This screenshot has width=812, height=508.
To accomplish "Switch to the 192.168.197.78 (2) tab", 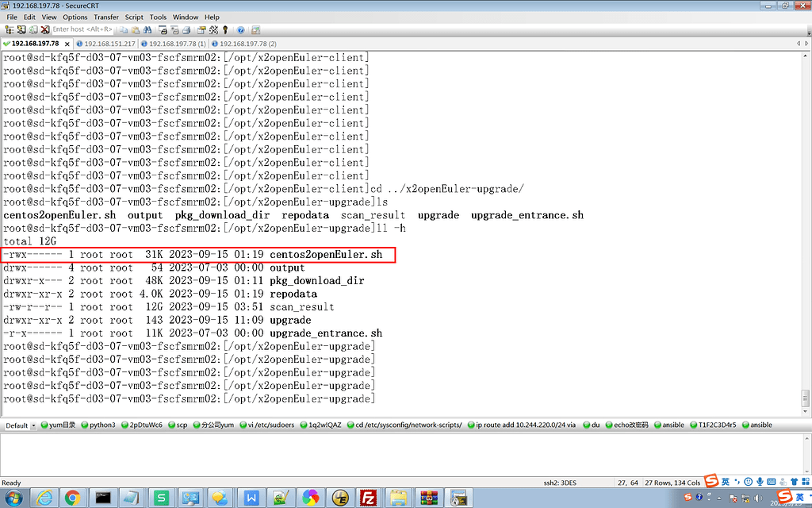I will click(x=247, y=44).
